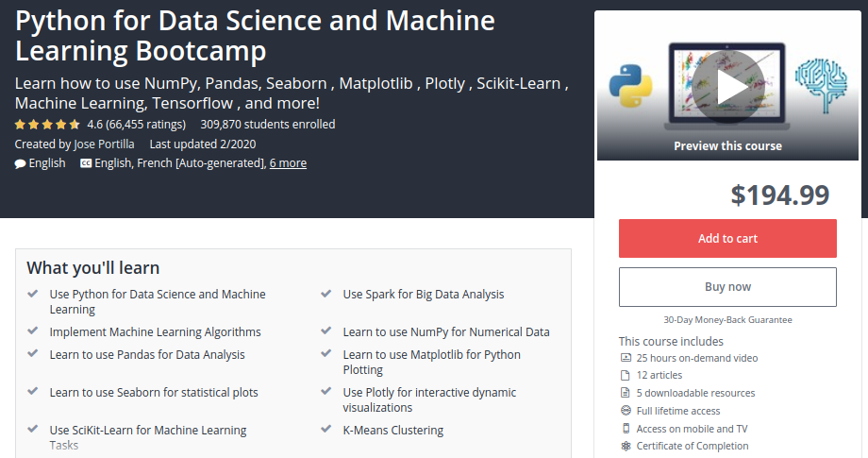Click the laptop thumbnail in course preview
The width and height of the screenshot is (868, 458).
pyautogui.click(x=727, y=86)
